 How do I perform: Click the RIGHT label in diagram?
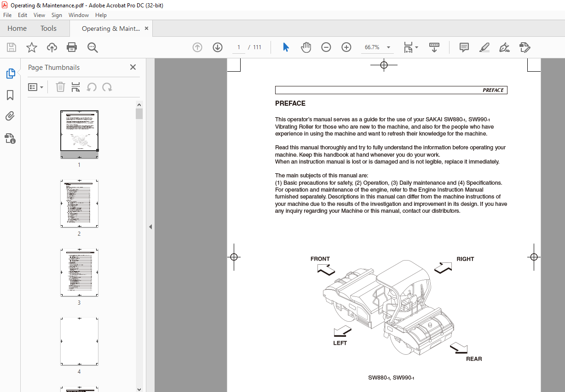click(x=465, y=259)
